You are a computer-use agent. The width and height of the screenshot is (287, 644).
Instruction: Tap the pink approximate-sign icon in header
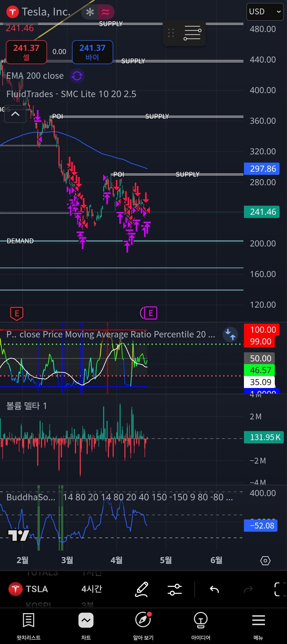[105, 12]
